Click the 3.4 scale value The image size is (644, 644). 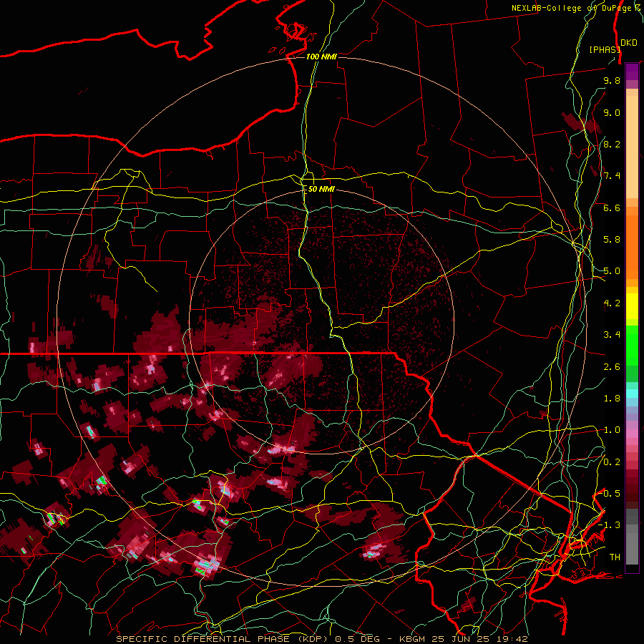pyautogui.click(x=612, y=335)
